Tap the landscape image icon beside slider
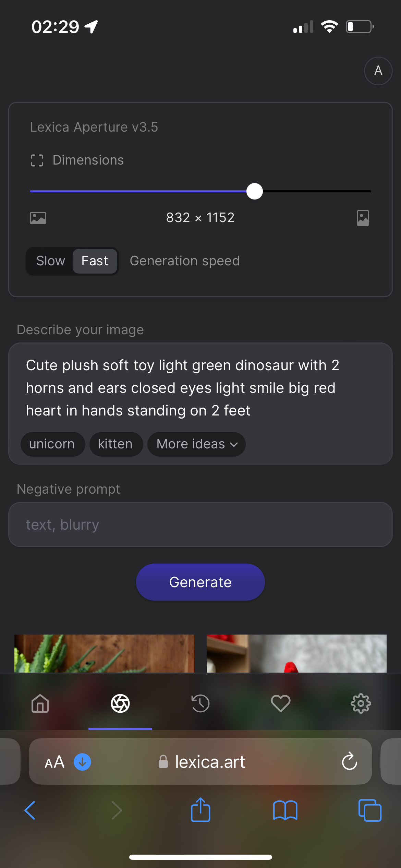Screen dimensions: 401x868 [38, 218]
